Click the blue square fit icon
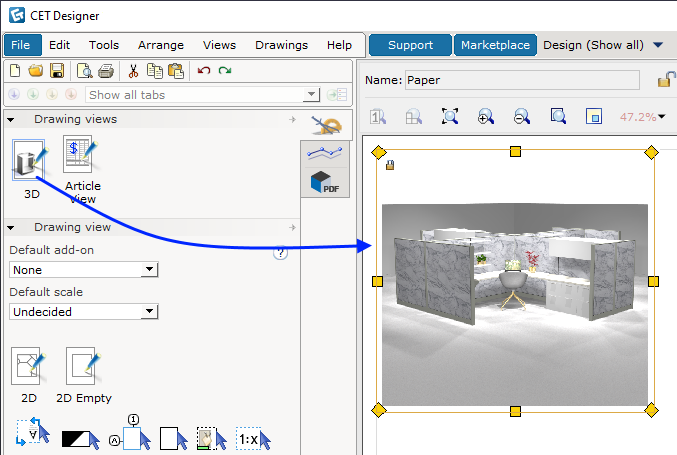Image resolution: width=677 pixels, height=455 pixels. point(594,117)
